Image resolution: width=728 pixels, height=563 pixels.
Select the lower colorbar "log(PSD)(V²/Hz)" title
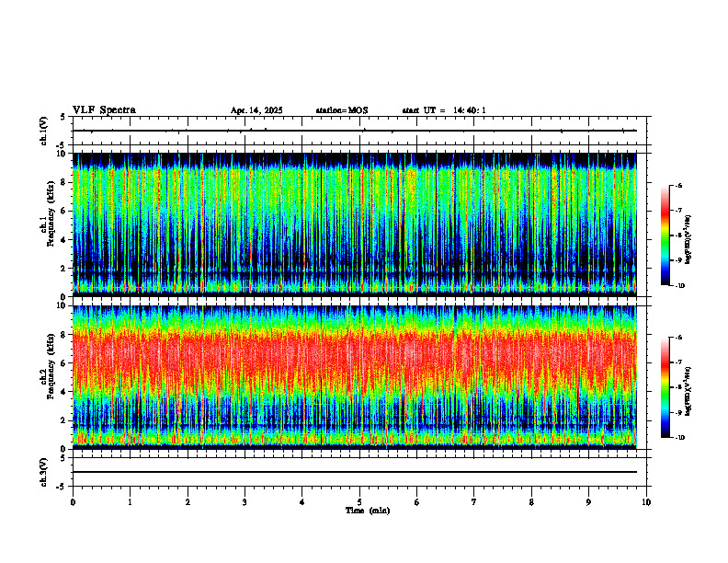pos(688,391)
